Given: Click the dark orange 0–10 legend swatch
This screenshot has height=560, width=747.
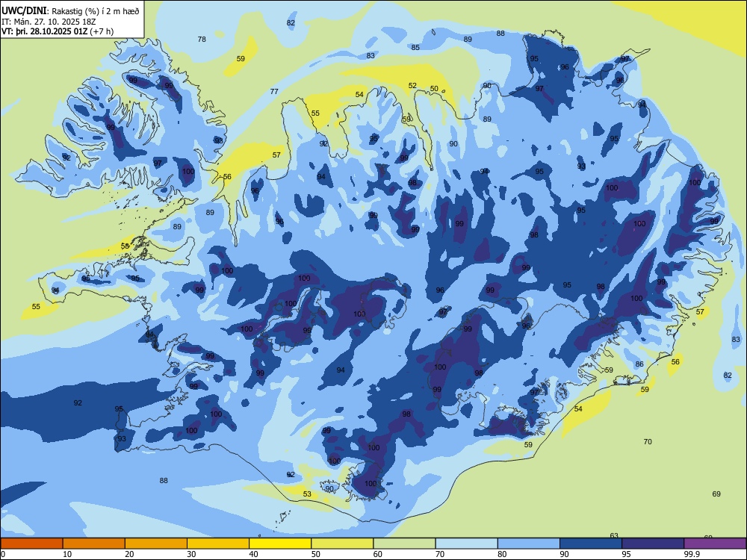Looking at the screenshot, I should coord(31,544).
